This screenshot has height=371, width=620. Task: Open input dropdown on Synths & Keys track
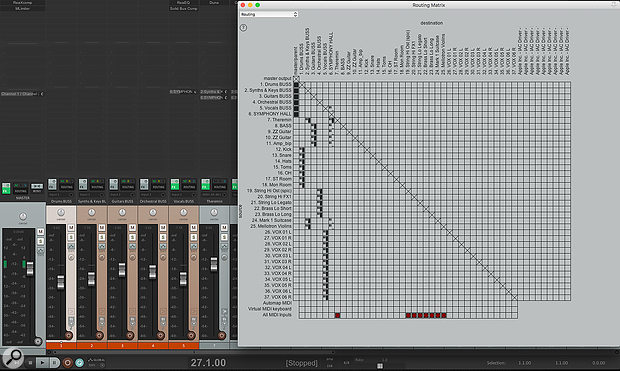pyautogui.click(x=92, y=195)
